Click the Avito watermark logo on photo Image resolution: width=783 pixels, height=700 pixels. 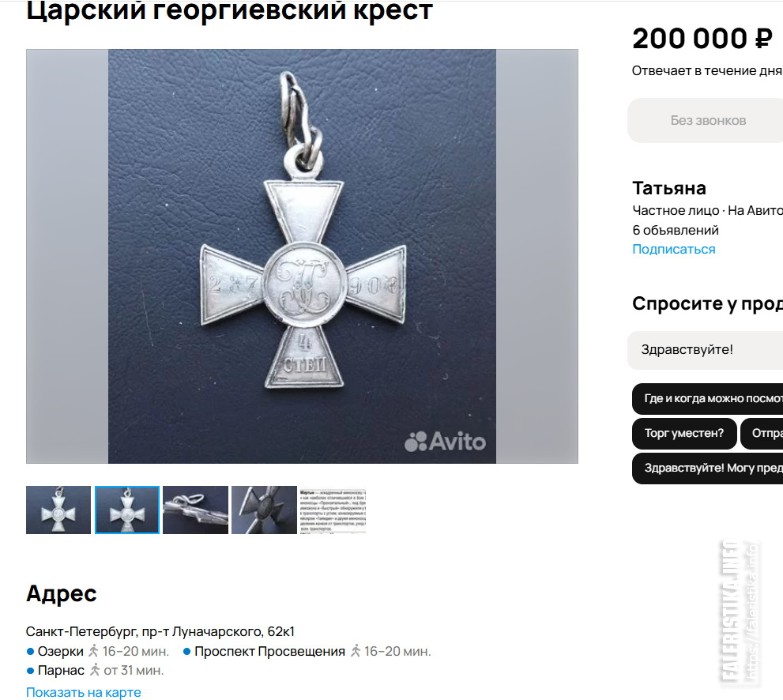(445, 442)
